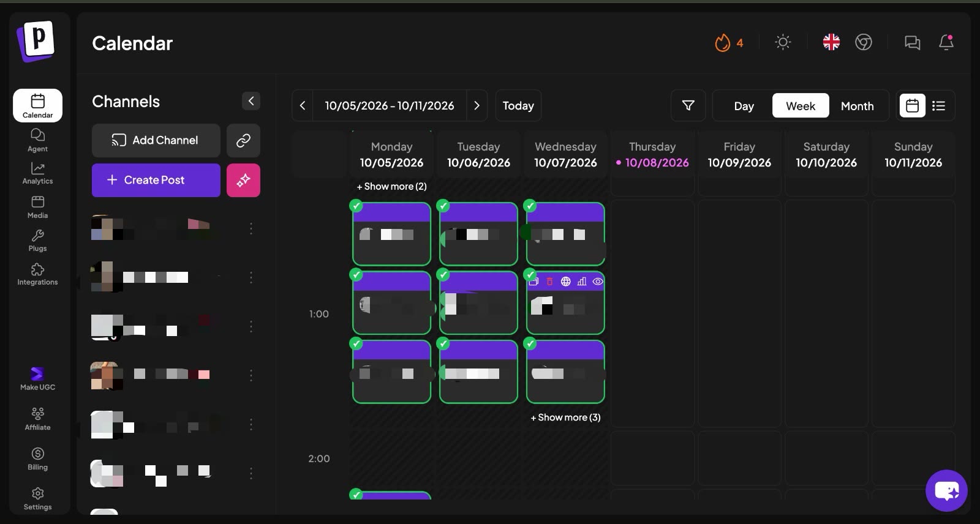980x524 pixels.
Task: Open the Affiliate page
Action: (37, 419)
